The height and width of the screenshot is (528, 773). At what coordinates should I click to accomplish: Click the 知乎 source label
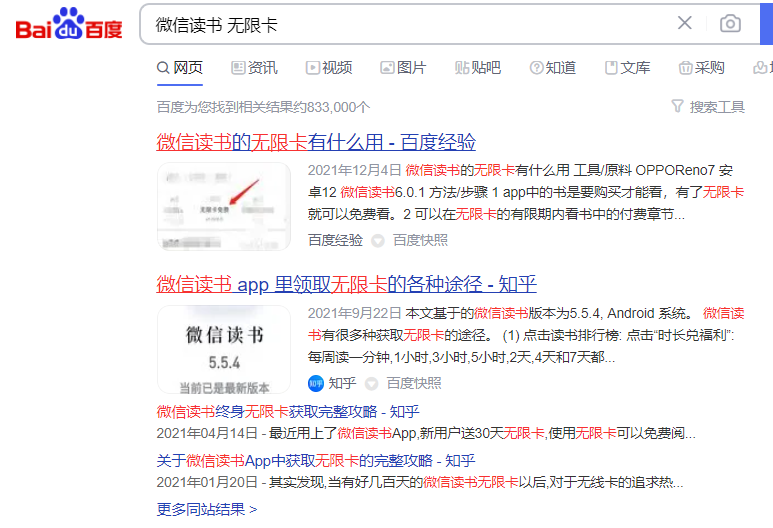click(x=342, y=383)
